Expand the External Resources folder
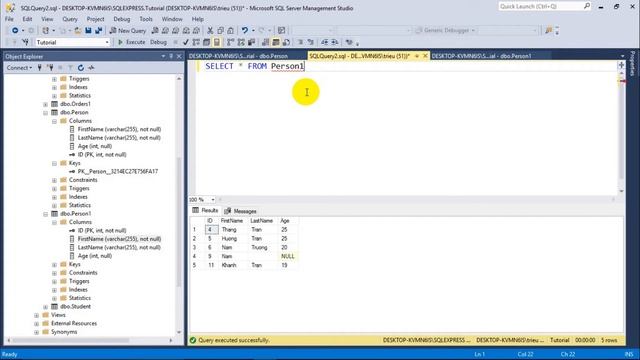 37,324
